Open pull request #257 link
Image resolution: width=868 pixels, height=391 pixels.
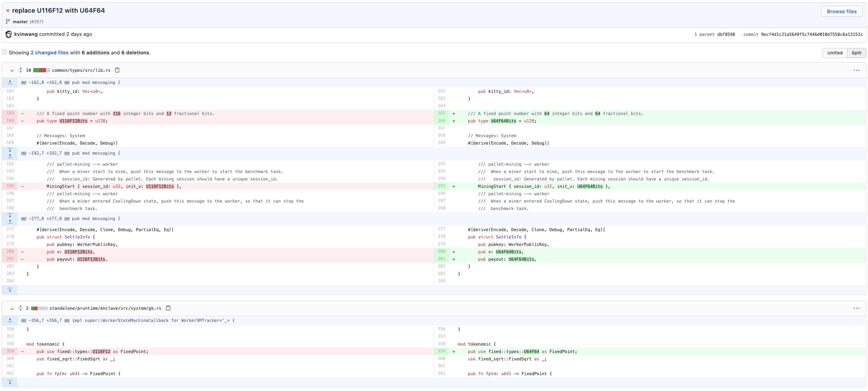(36, 22)
